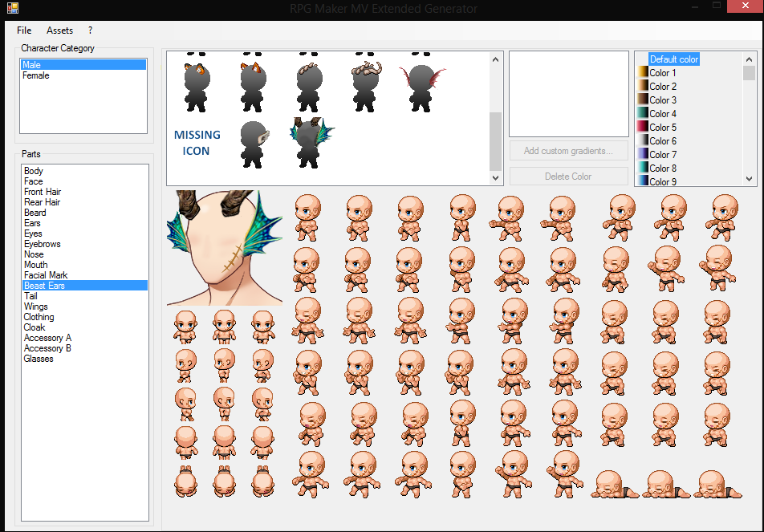Select Wings in the Parts list
The height and width of the screenshot is (532, 764).
[x=85, y=307]
